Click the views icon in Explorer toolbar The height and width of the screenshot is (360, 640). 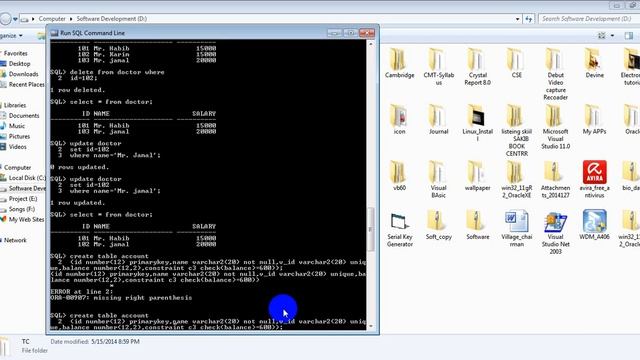(x=602, y=36)
